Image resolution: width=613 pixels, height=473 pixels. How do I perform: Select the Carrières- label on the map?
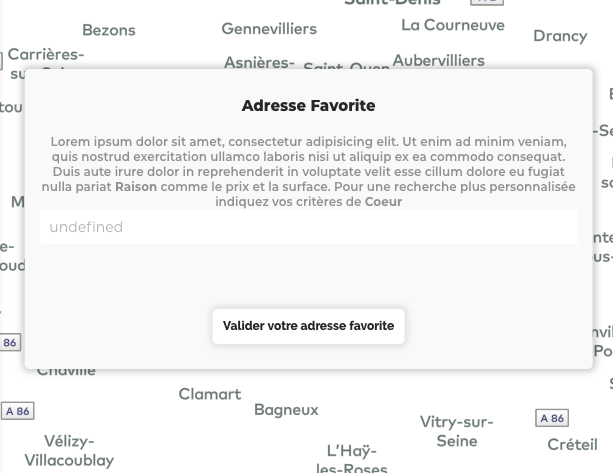46,54
